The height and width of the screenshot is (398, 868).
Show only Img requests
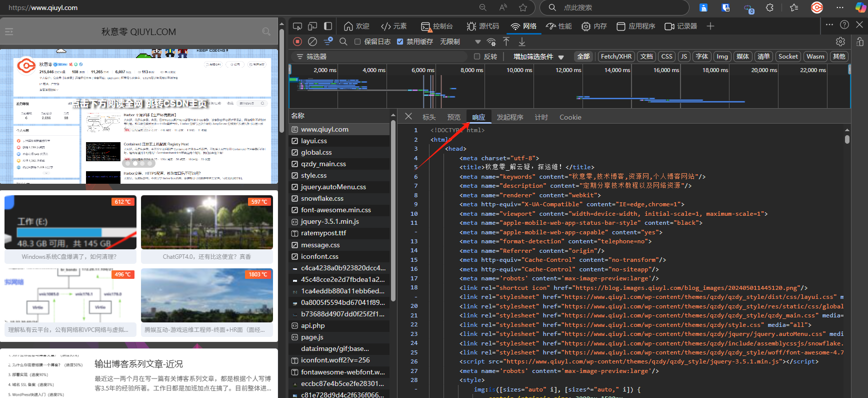722,57
